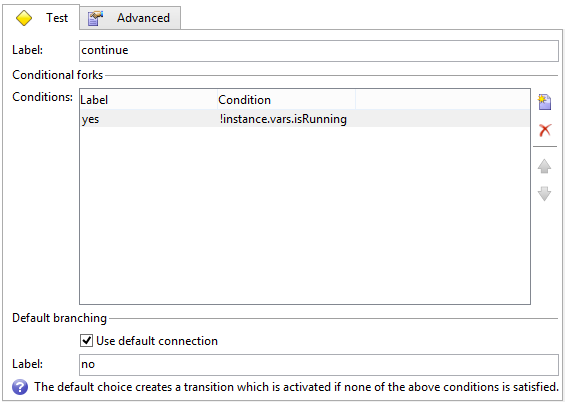Click the blue question mark help icon

point(20,387)
